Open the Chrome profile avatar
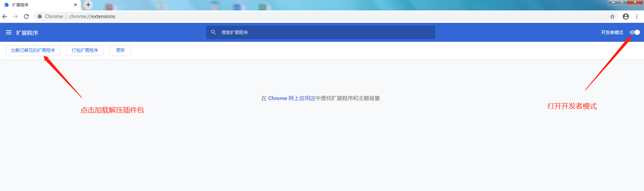Screen dimensions: 644x191 [x=626, y=17]
